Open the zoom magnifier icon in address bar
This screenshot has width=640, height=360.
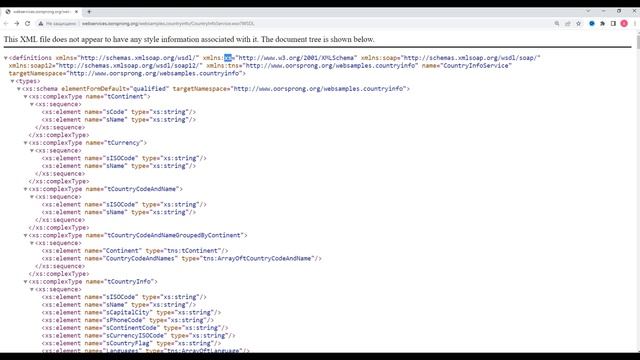tap(557, 24)
